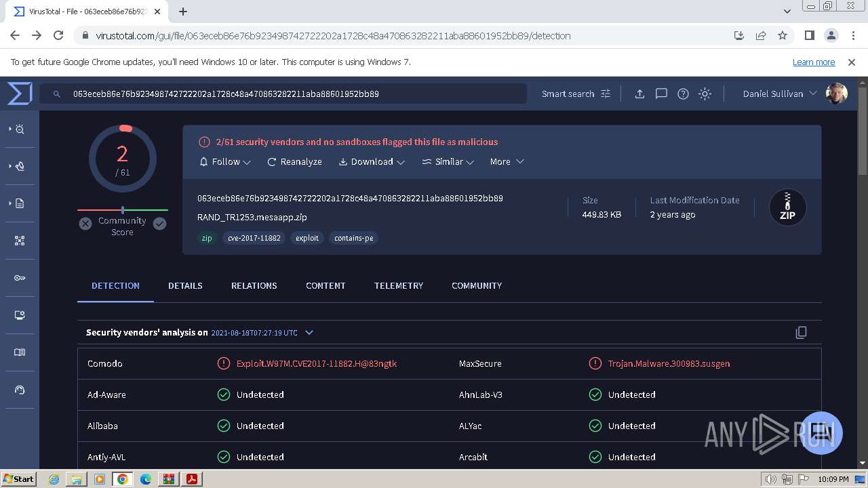Switch to the CONTENT tab

[x=325, y=285]
